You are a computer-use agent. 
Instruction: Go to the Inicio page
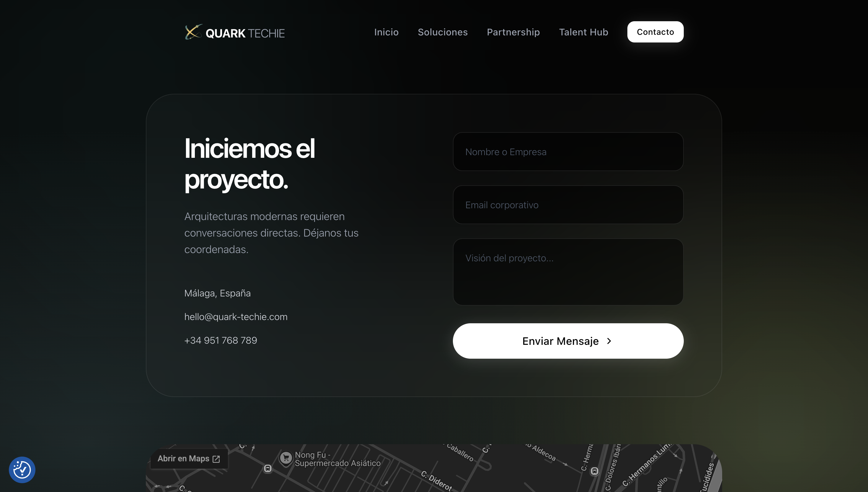point(386,32)
